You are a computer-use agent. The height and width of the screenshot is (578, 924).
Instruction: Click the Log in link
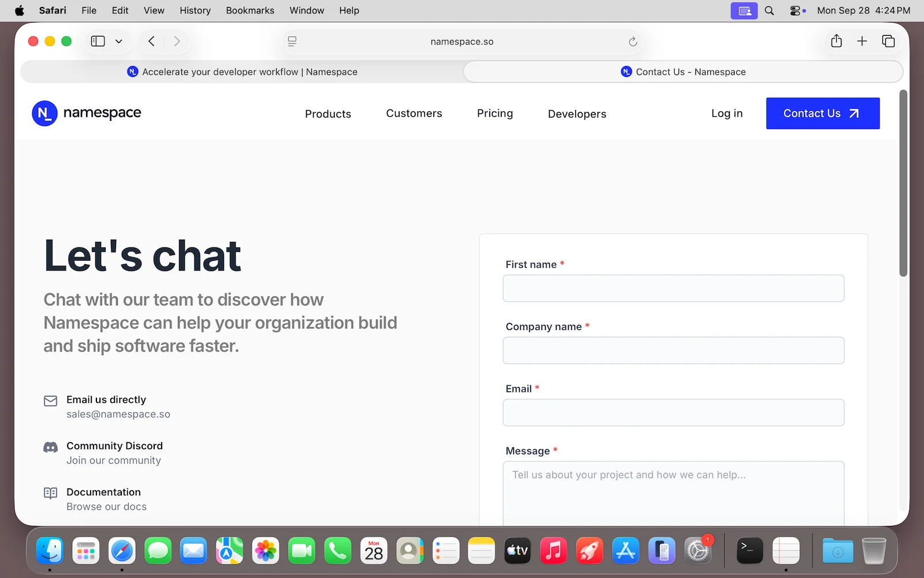(x=727, y=113)
